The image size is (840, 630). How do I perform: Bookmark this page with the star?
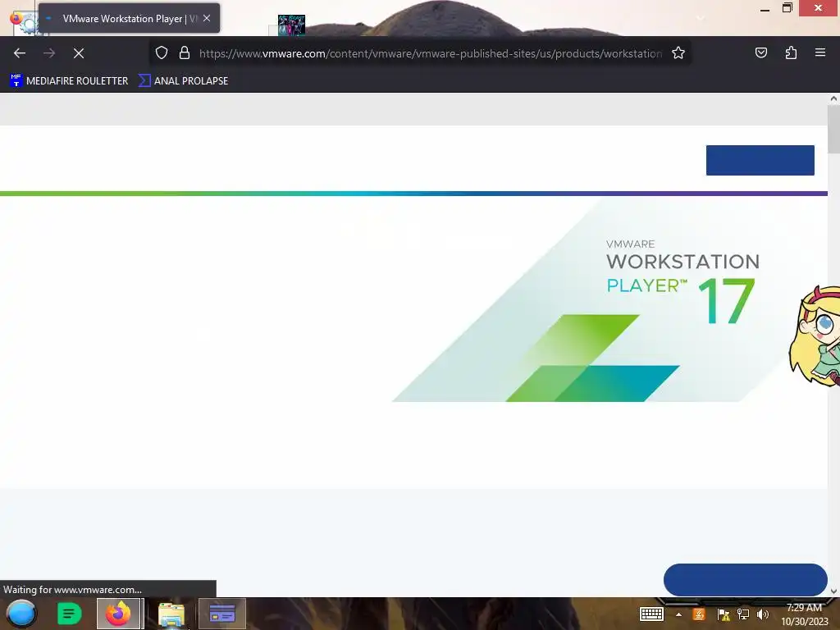tap(678, 53)
